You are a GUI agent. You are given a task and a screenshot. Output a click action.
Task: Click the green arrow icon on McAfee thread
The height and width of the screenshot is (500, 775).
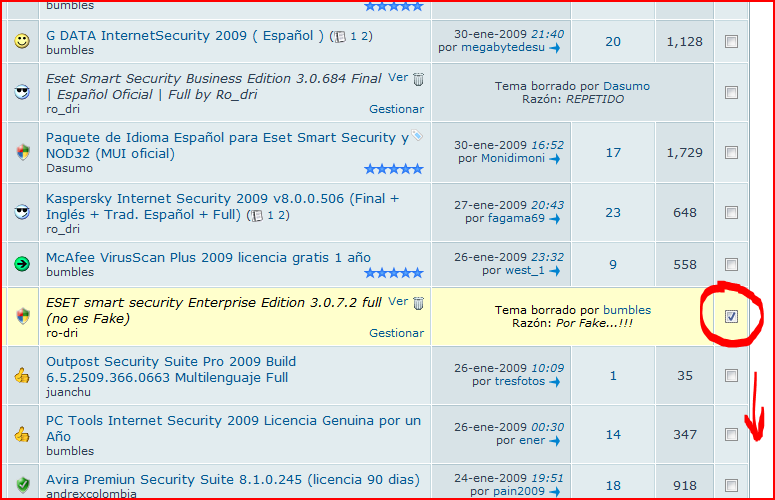(22, 265)
